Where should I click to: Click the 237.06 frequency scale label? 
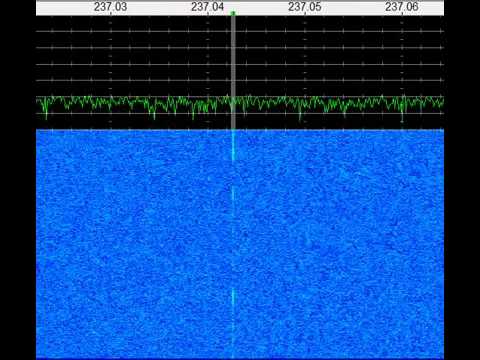[x=402, y=6]
